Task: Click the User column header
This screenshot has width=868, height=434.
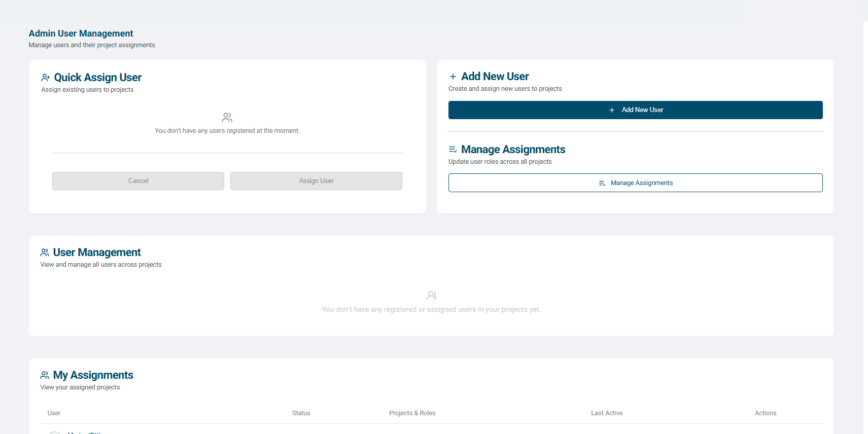Action: click(54, 413)
